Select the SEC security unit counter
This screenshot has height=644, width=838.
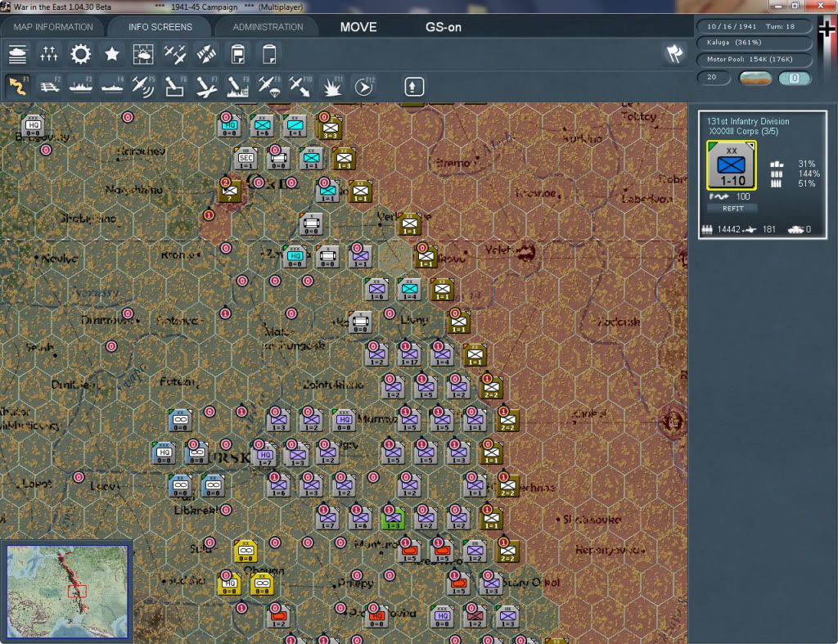pyautogui.click(x=246, y=158)
